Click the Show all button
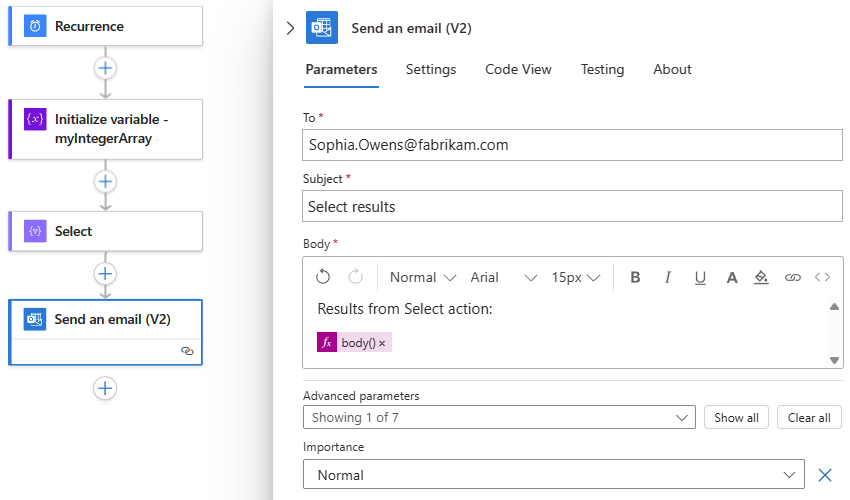The image size is (850, 500). [736, 417]
